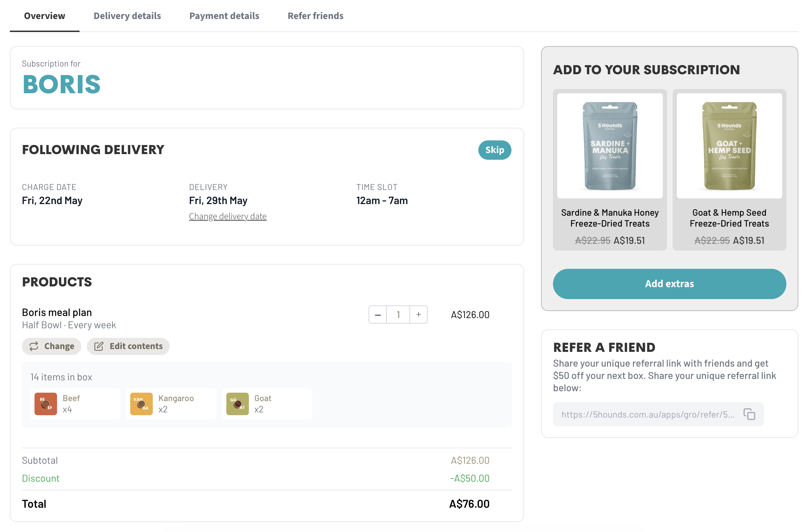Click the meal plan quantity field

coord(398,315)
